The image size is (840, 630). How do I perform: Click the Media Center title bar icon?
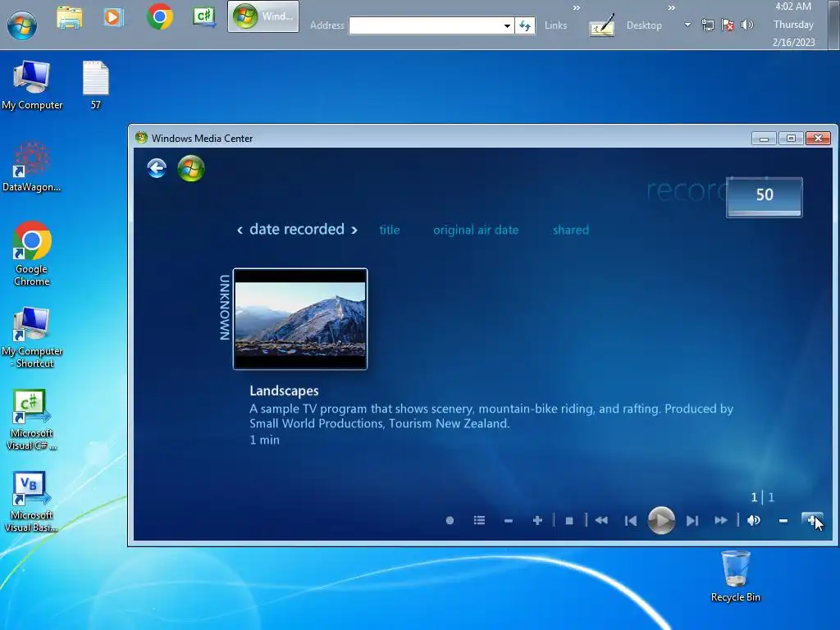pos(141,138)
